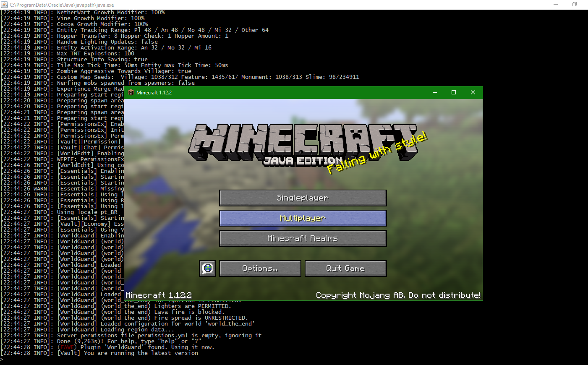
Task: Open the Options... menu
Action: [260, 269]
